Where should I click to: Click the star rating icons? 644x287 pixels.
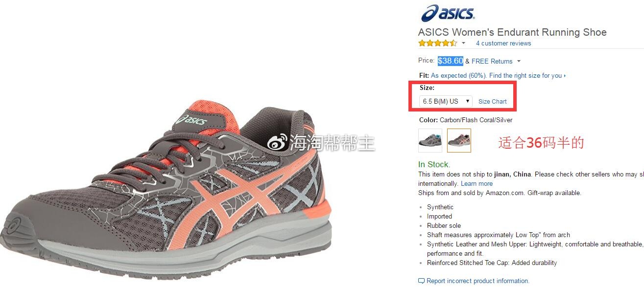438,43
